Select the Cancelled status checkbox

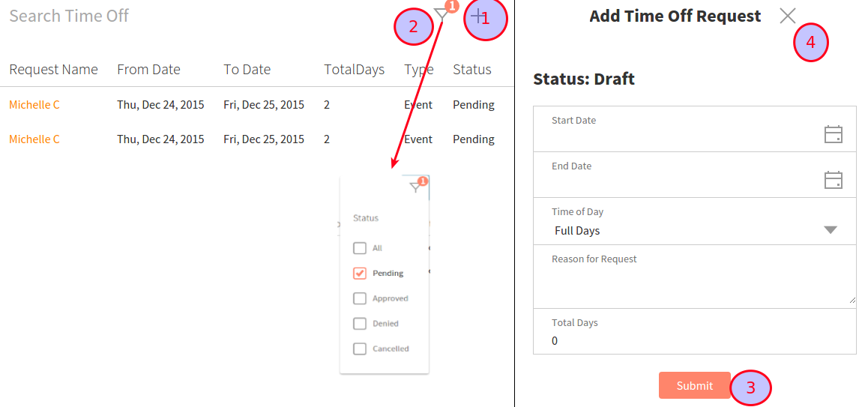click(360, 349)
